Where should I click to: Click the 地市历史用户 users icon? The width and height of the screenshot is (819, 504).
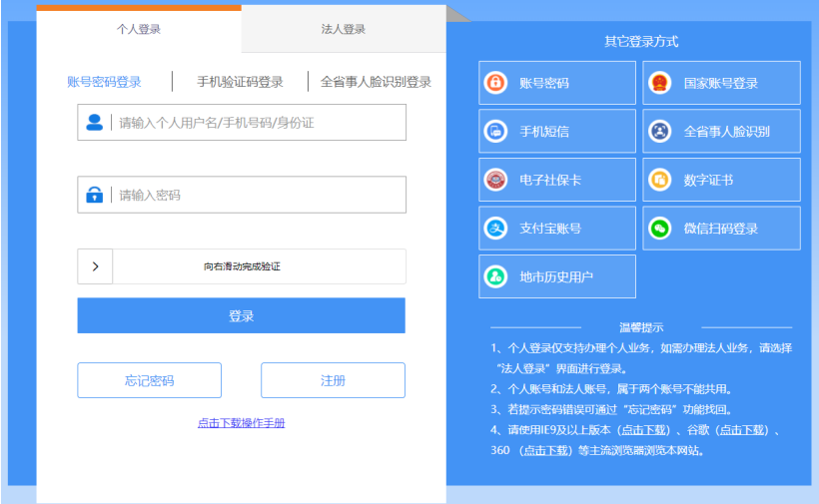click(495, 276)
